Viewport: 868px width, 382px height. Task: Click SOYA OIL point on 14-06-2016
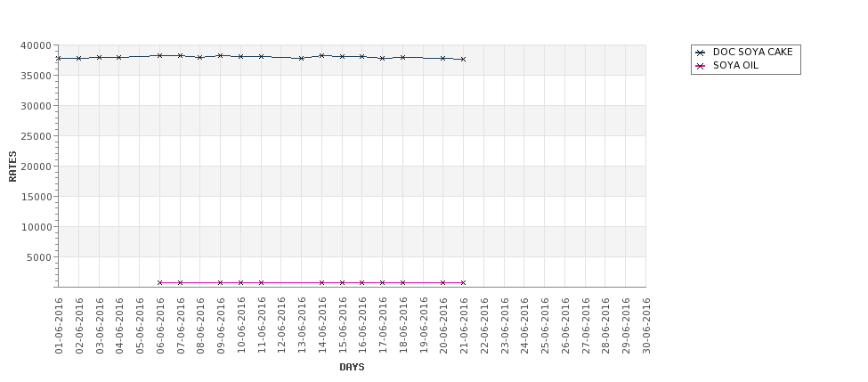[x=321, y=282]
